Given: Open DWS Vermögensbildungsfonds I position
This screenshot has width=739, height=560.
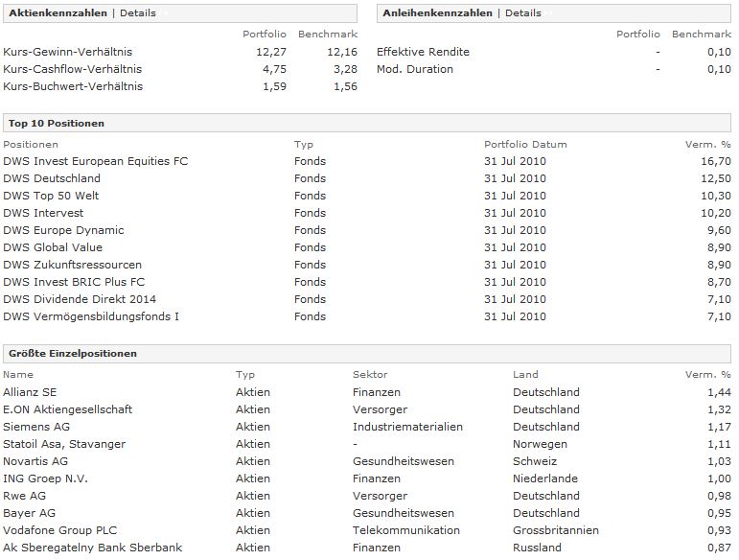Looking at the screenshot, I should pyautogui.click(x=91, y=316).
